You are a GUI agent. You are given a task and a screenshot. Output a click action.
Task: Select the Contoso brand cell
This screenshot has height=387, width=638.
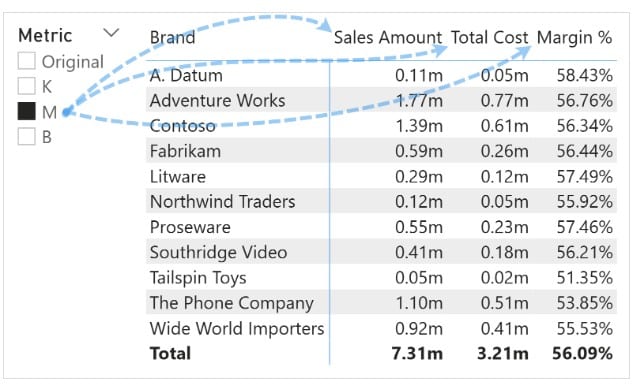tap(182, 126)
